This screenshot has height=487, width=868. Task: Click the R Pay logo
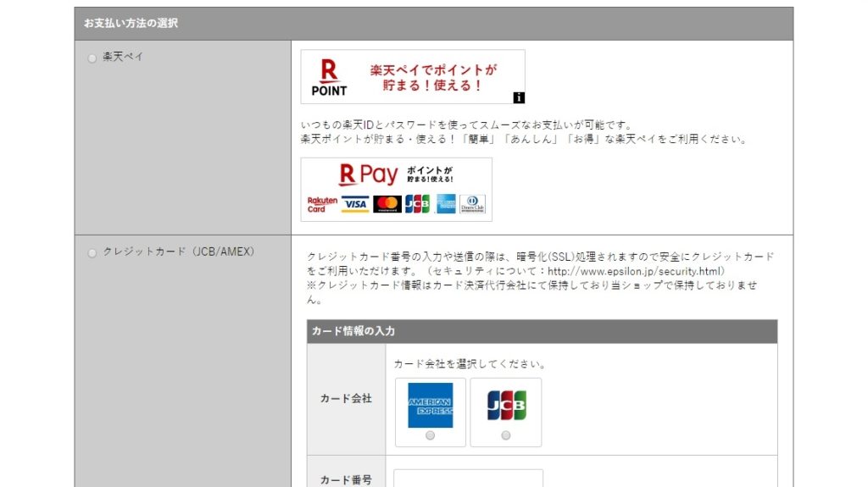[368, 174]
